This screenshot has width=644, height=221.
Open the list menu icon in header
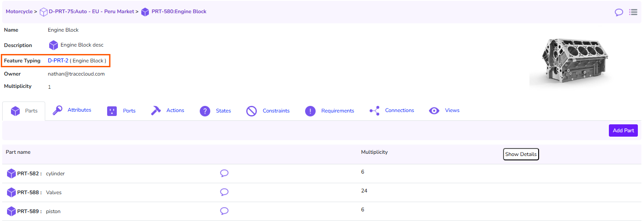coord(633,12)
